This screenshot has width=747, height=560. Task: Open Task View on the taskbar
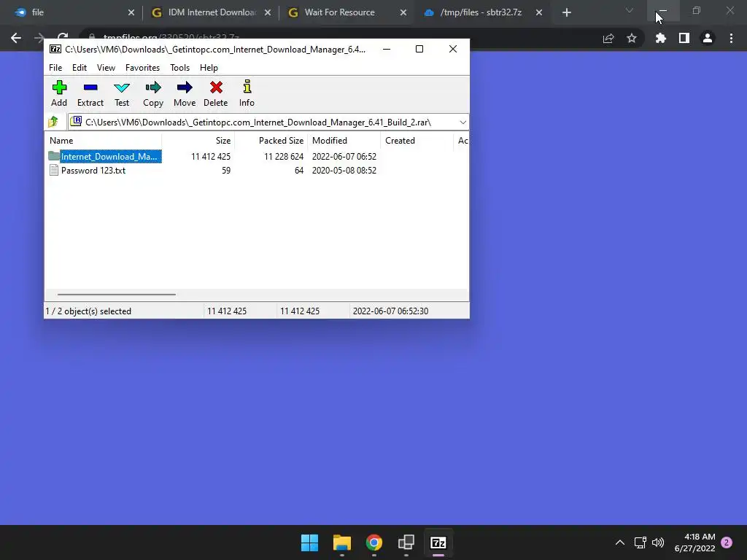pos(406,542)
